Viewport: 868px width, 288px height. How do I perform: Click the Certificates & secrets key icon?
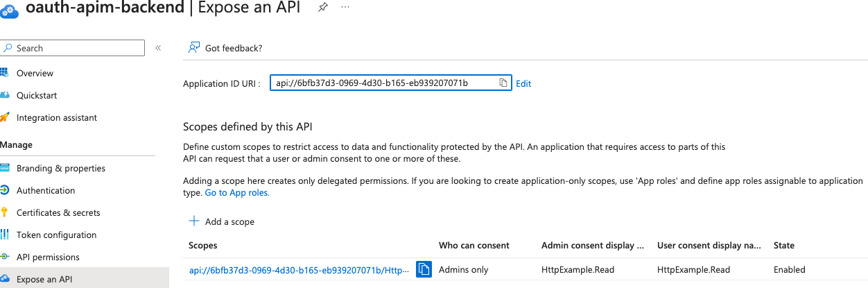tap(5, 212)
